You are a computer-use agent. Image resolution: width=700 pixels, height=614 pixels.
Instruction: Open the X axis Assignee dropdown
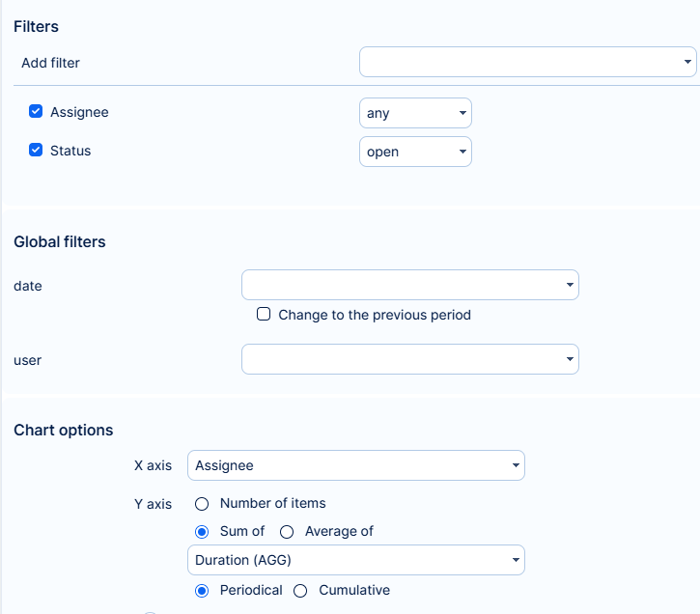355,465
